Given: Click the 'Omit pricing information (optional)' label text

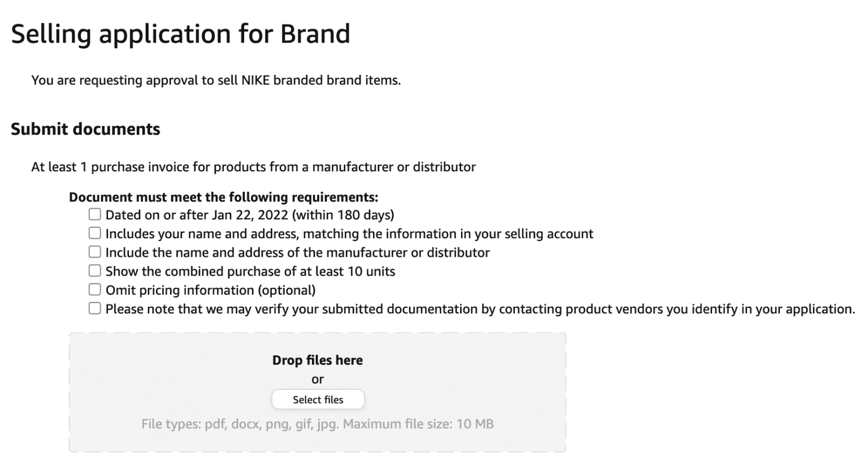Looking at the screenshot, I should point(210,290).
